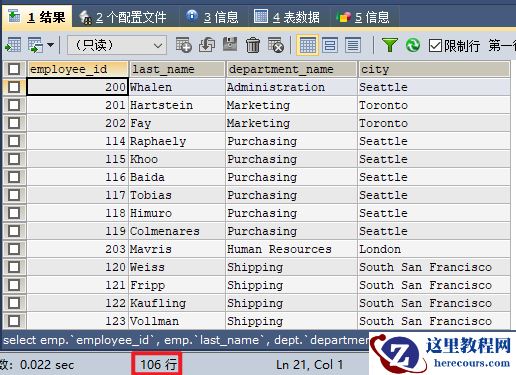Image resolution: width=516 pixels, height=375 pixels.
Task: Duplicate current row icon
Action: (207, 45)
